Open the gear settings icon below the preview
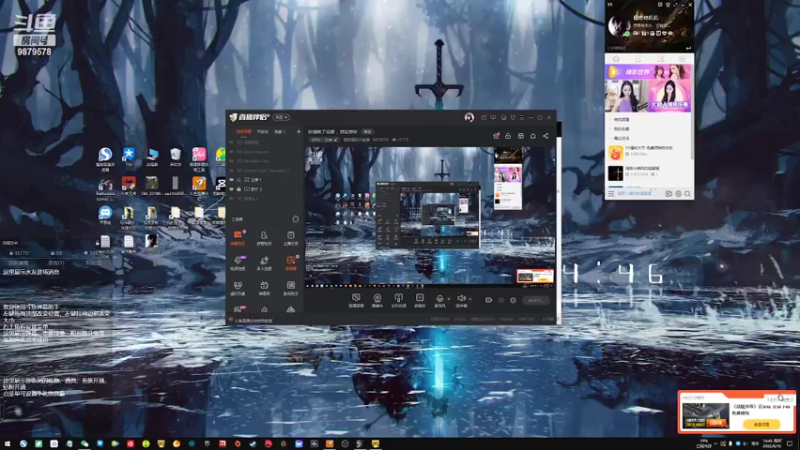800x450 pixels. [513, 301]
